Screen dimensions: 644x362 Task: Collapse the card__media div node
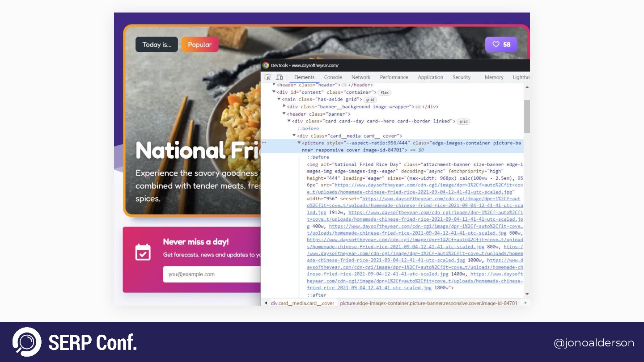click(294, 135)
